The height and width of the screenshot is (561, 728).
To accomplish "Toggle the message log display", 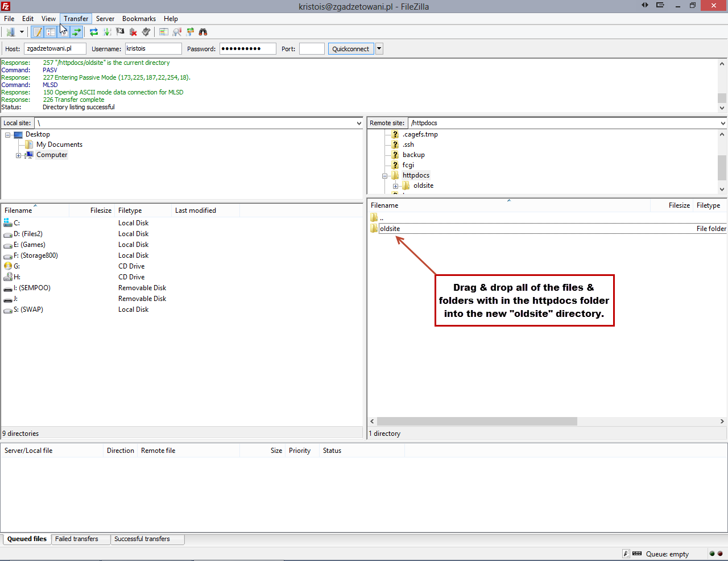I will click(x=38, y=32).
